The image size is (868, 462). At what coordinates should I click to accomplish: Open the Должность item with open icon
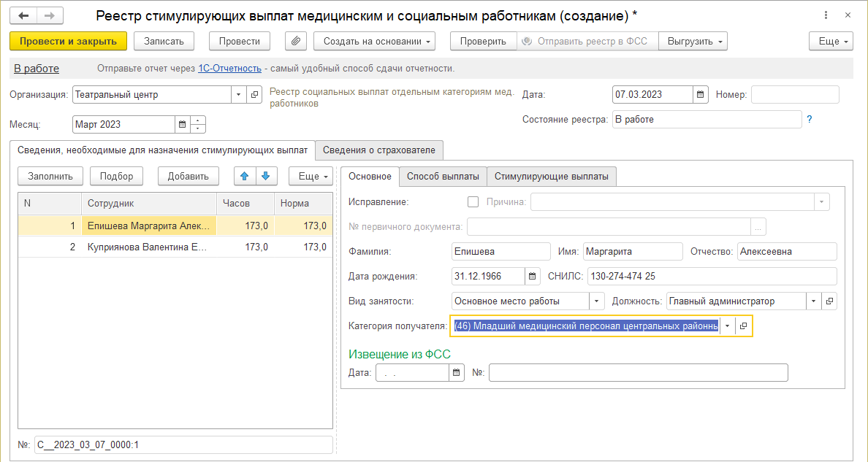pyautogui.click(x=829, y=301)
